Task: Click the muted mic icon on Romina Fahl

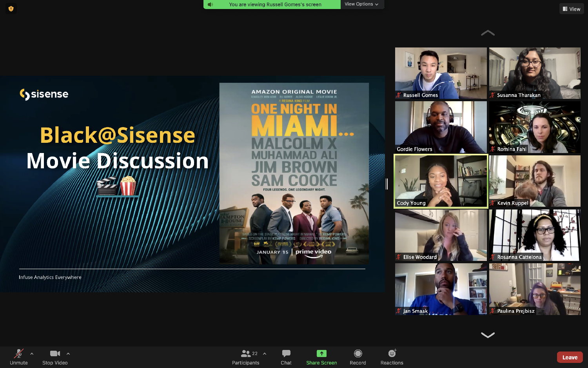Action: (x=493, y=149)
